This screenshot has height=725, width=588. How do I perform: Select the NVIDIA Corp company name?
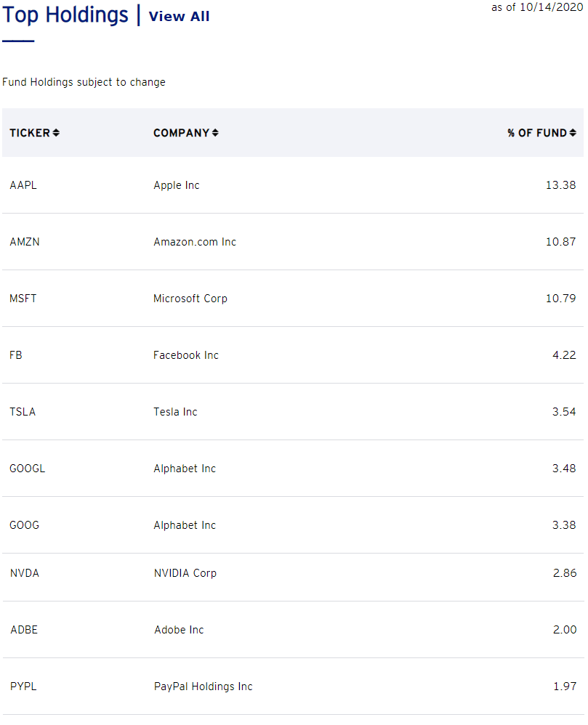[185, 573]
